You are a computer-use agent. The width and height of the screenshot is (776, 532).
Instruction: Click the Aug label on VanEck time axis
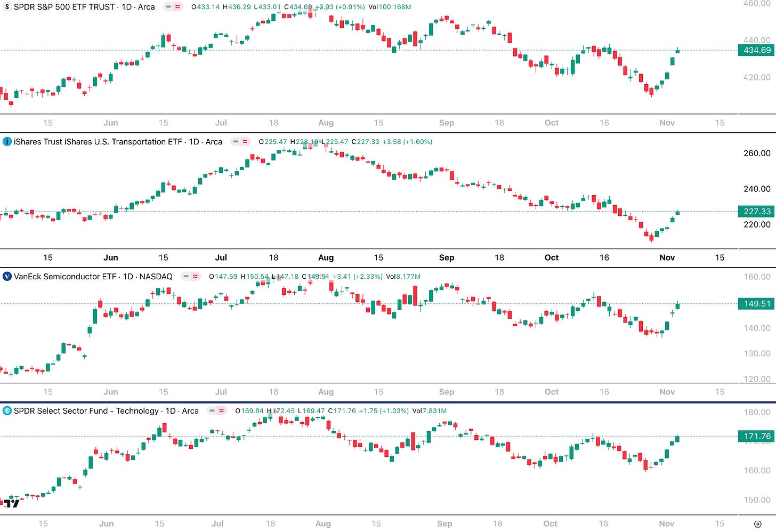click(x=326, y=392)
